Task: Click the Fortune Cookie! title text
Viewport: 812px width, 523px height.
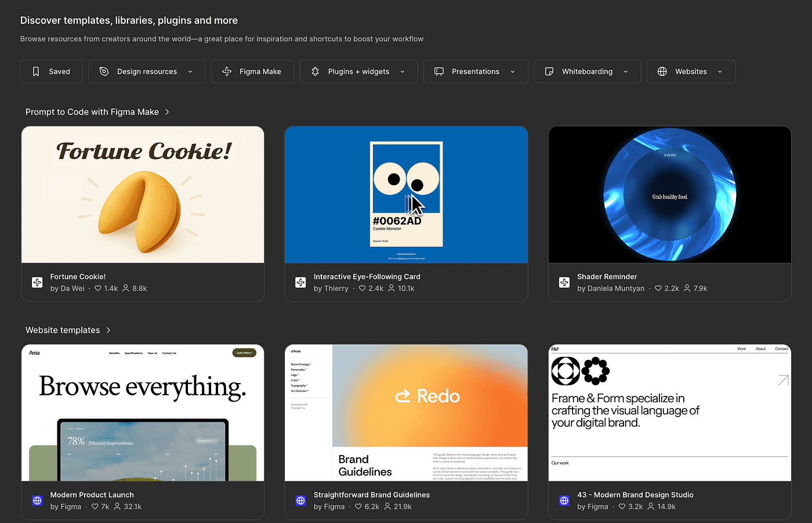Action: [x=78, y=277]
